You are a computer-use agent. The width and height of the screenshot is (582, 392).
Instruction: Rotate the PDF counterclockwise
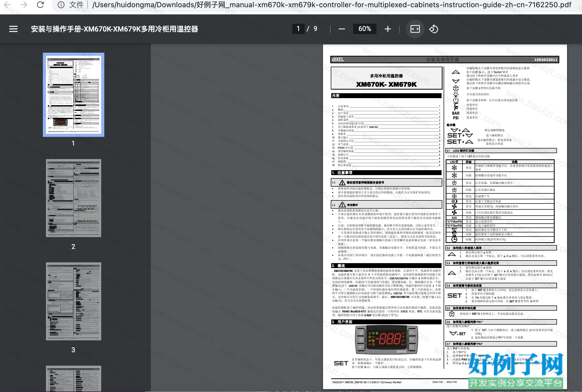434,29
